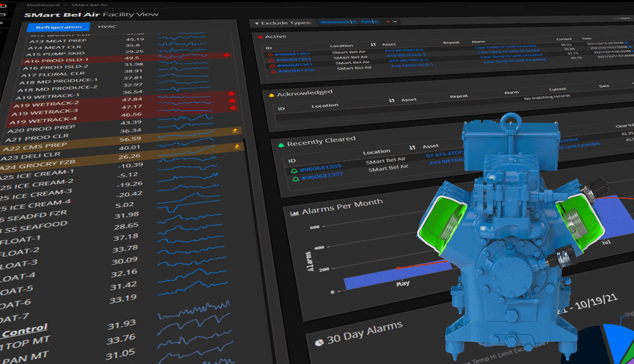Click the red bell icon in the Active header
This screenshot has height=364, width=634.
[x=260, y=36]
